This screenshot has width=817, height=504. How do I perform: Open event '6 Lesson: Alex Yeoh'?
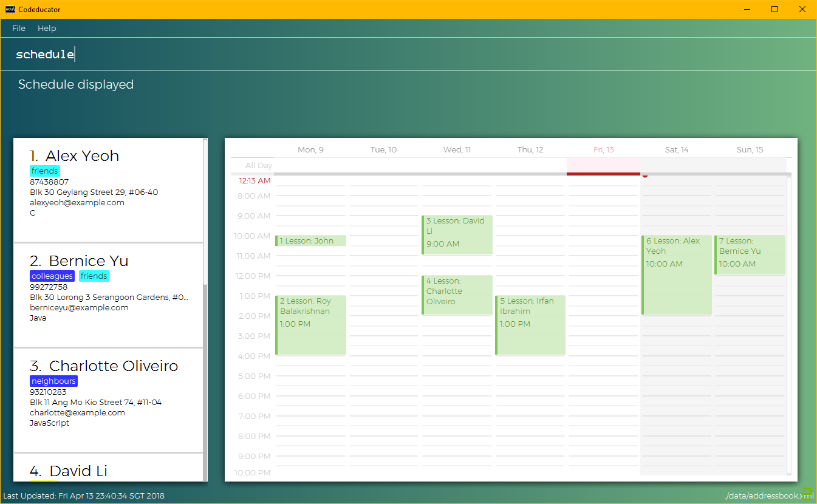coord(677,275)
